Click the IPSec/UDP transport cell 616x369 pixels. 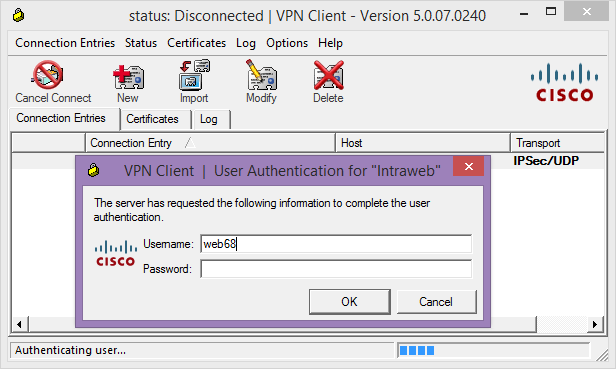pos(546,161)
